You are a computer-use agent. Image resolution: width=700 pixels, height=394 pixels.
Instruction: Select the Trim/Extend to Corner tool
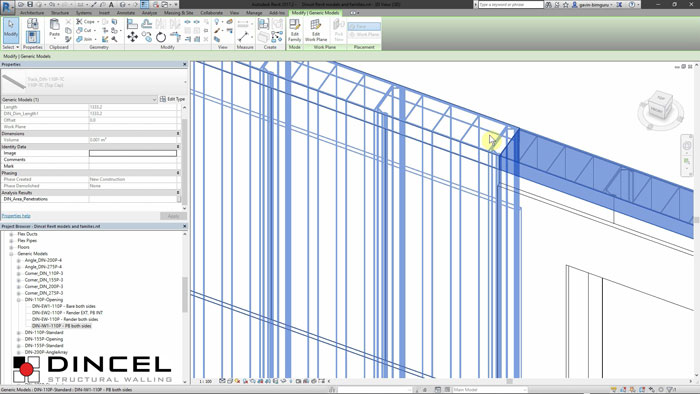pyautogui.click(x=175, y=37)
